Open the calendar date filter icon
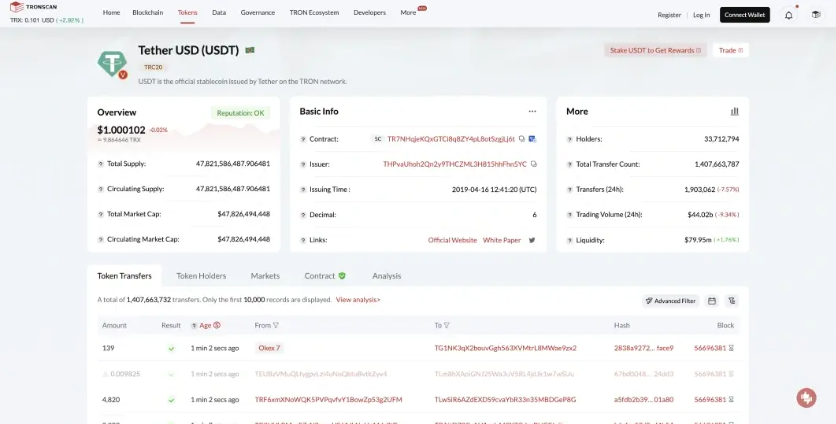Screen dimensions: 836x424 coord(712,301)
